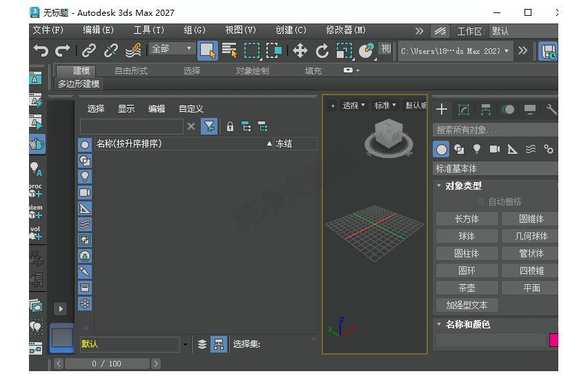Open the Modify command panel tab
Screen dimensions: 588x376
(464, 110)
